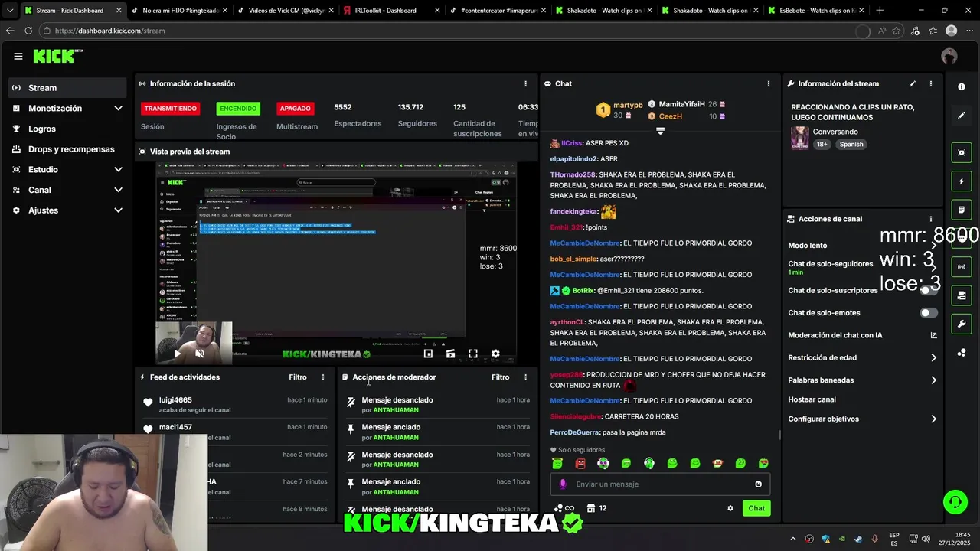Open options menu in Acciones de moderador
The width and height of the screenshot is (980, 551).
click(525, 377)
